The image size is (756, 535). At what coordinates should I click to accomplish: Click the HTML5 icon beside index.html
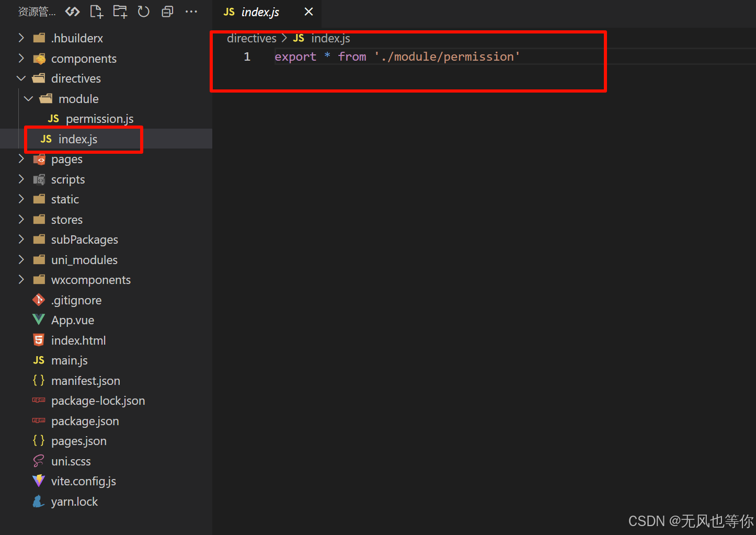coord(39,340)
